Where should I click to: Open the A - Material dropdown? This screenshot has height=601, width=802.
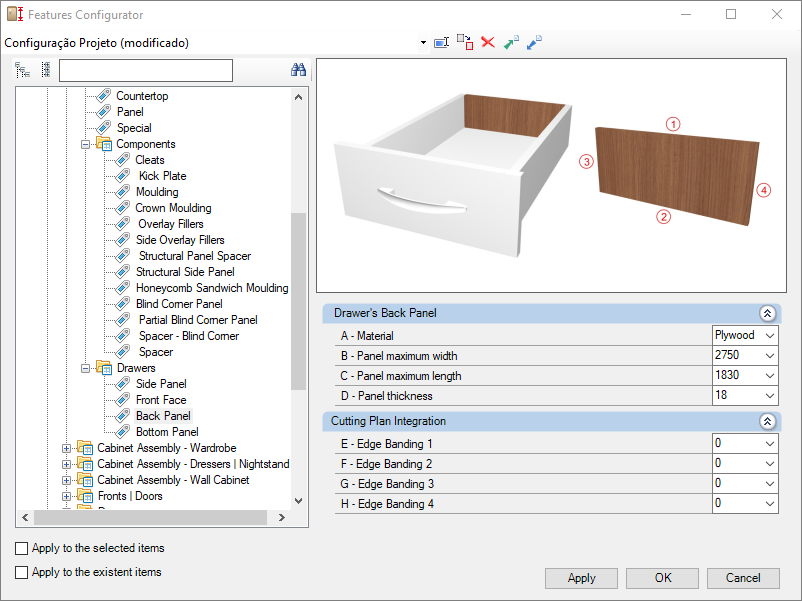(769, 336)
